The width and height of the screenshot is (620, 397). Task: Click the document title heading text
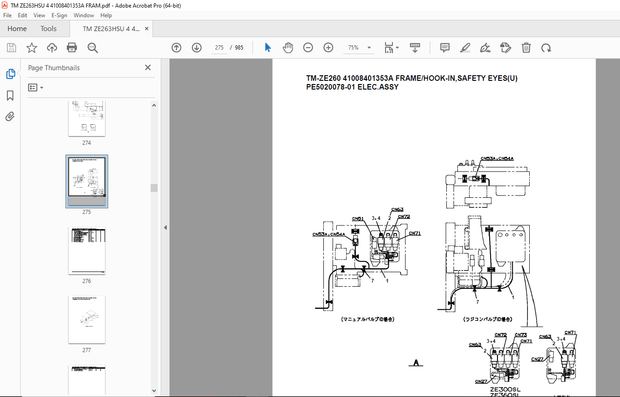[x=412, y=78]
